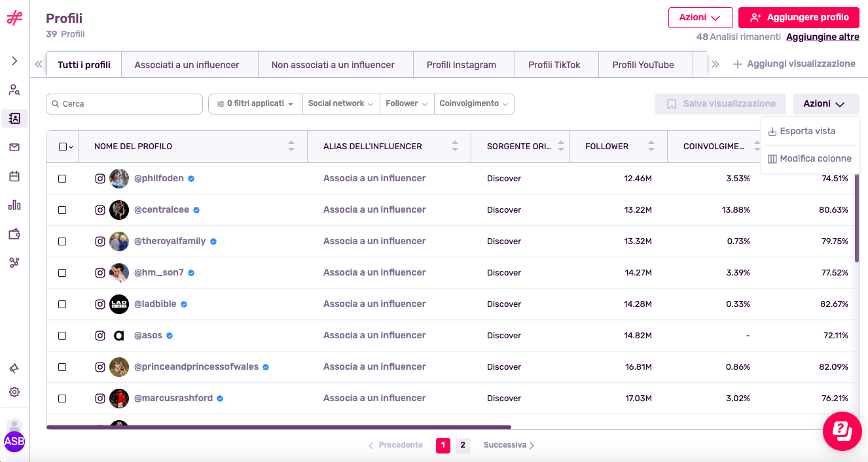Screen dimensions: 868x462
Task: Switch to Tutti i profili tab
Action: 84,65
